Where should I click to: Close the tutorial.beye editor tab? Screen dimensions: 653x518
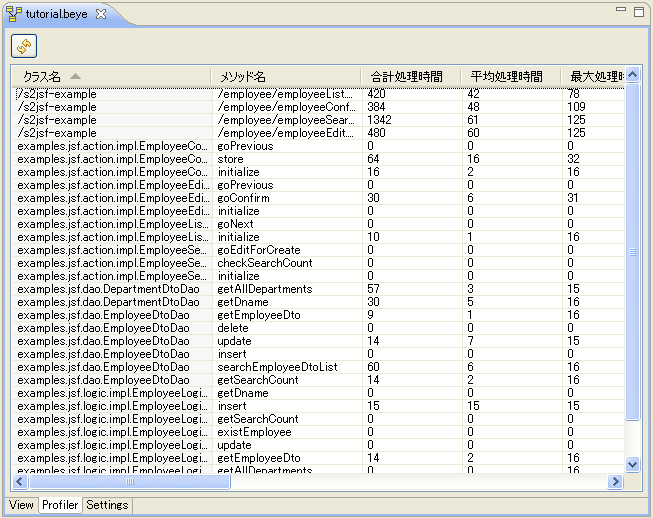tap(101, 14)
